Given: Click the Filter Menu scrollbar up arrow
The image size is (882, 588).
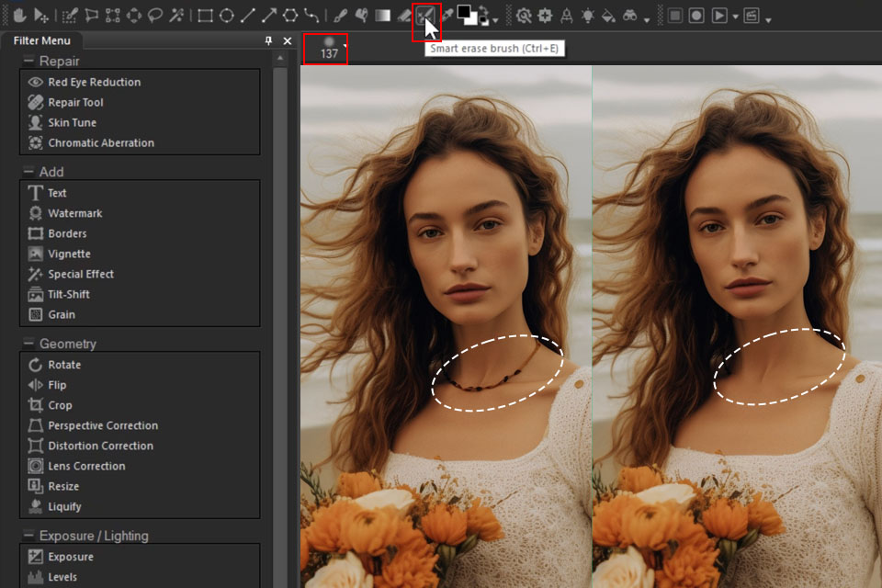Looking at the screenshot, I should pos(281,57).
